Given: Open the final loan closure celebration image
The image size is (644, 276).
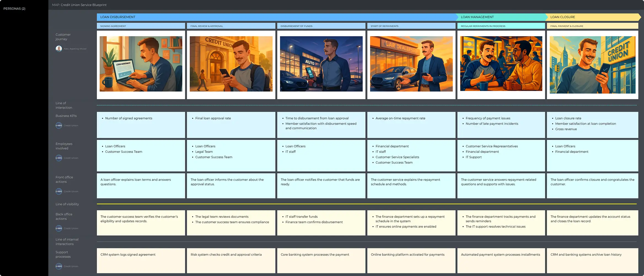Looking at the screenshot, I should pos(593,64).
